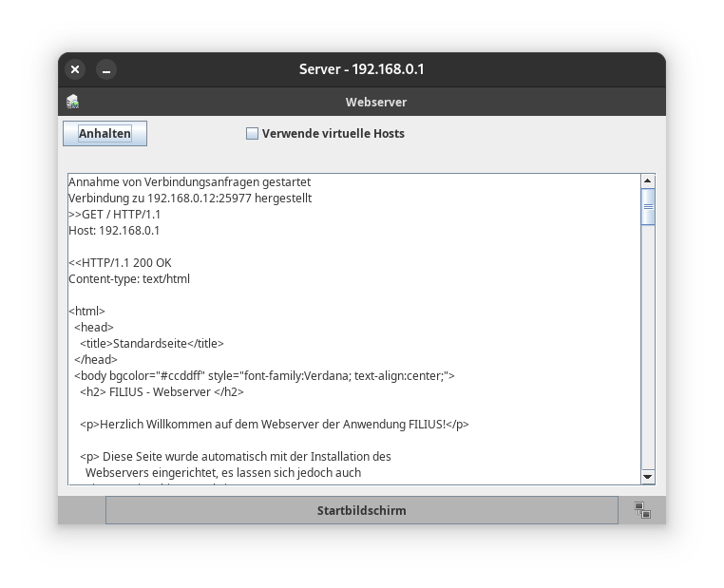The image size is (724, 588).
Task: Close the Server window with X button
Action: 75,69
